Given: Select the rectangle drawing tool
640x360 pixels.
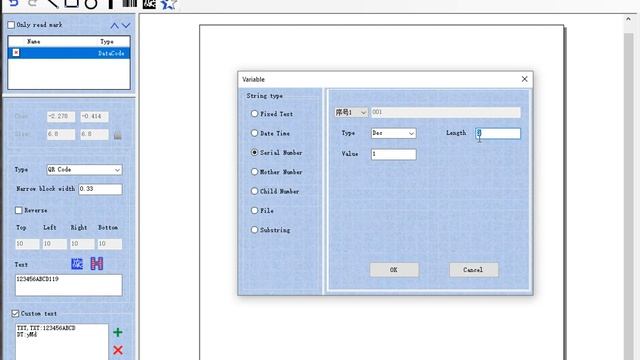Looking at the screenshot, I should (x=72, y=3).
